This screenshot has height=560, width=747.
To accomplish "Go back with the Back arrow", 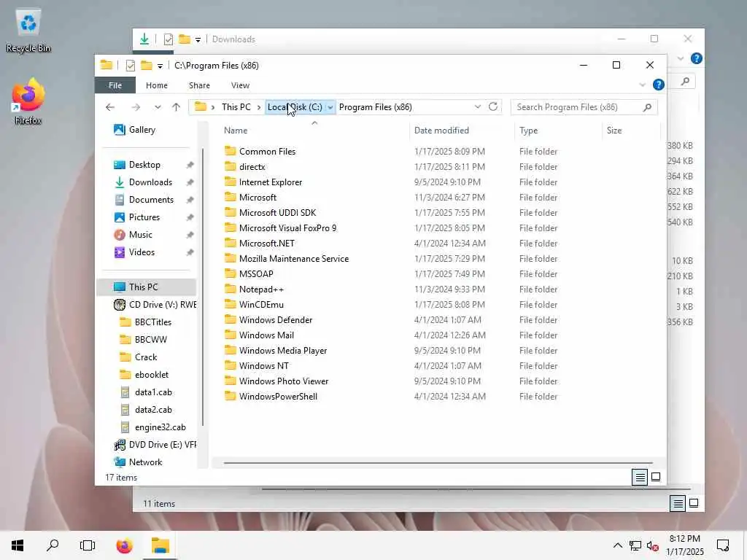I will [110, 107].
